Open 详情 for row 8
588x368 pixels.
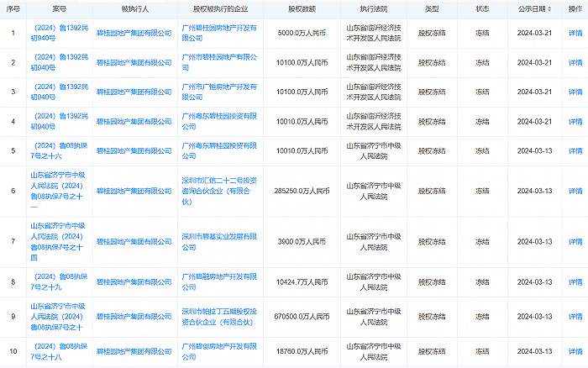575,282
